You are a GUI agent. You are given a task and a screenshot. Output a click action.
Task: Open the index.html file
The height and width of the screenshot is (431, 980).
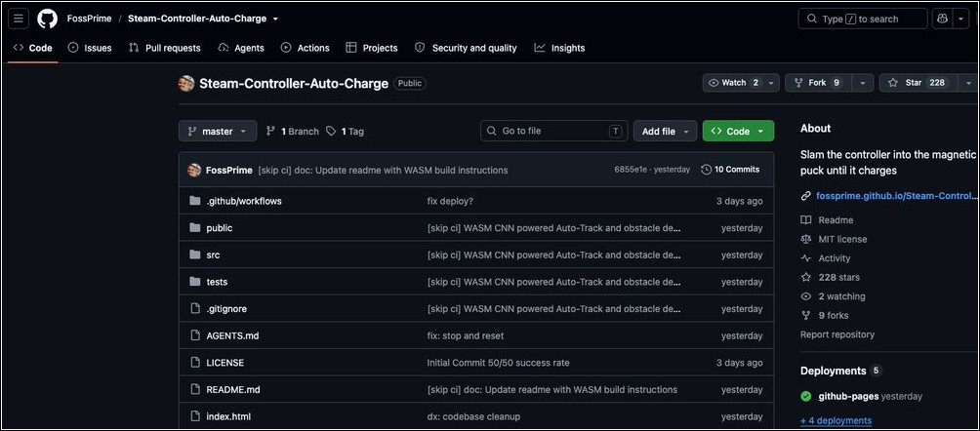coord(228,416)
